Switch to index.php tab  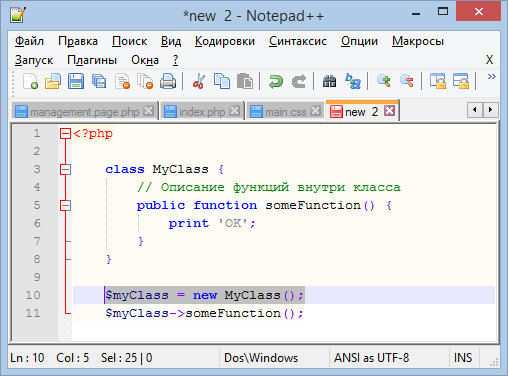coord(202,112)
